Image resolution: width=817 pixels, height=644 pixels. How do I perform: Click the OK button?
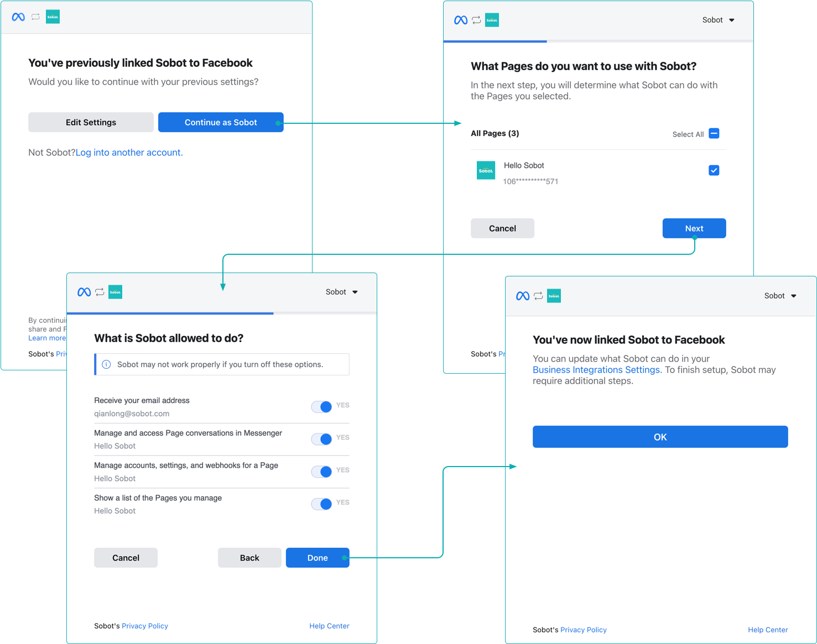click(x=660, y=437)
